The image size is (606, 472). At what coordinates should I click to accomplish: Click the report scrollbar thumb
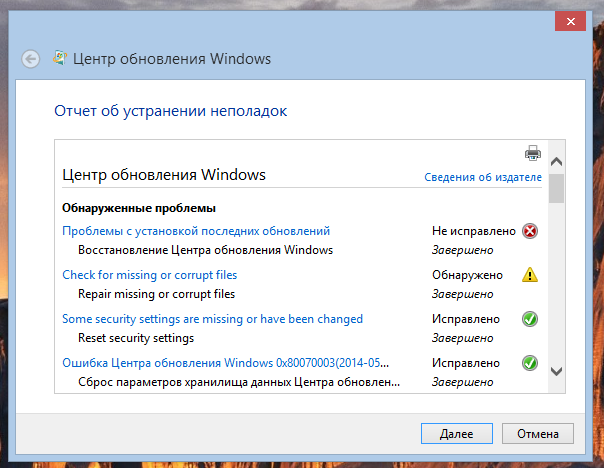(x=557, y=188)
